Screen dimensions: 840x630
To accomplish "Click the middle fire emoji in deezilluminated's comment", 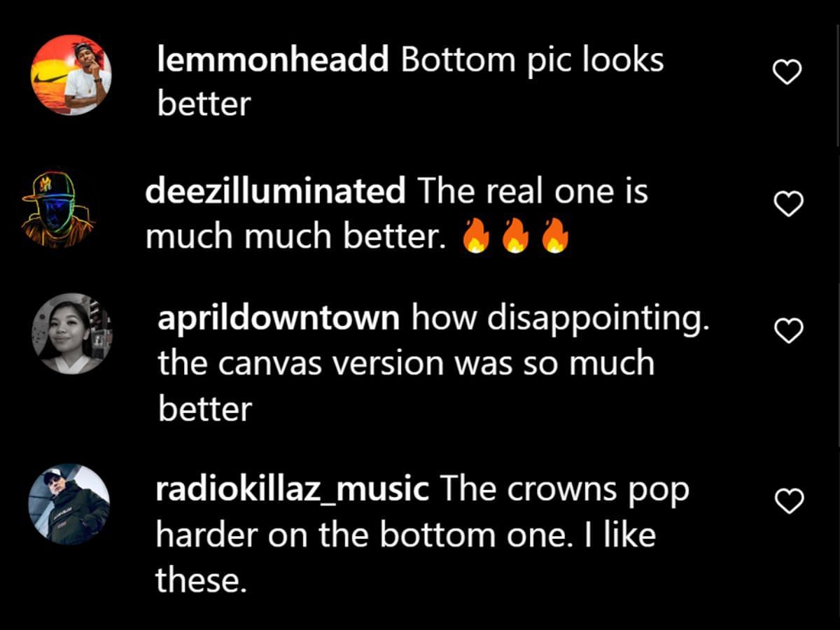I will click(x=515, y=238).
